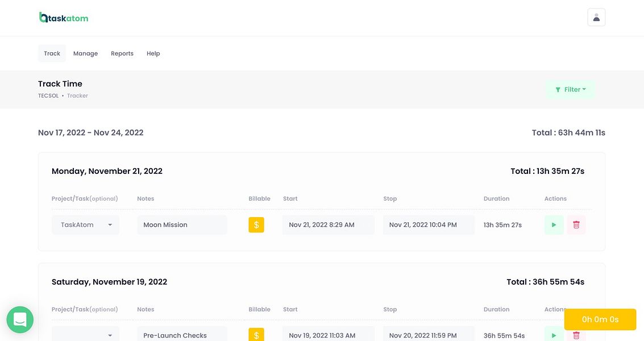644x341 pixels.
Task: Select the Track tab
Action: pyautogui.click(x=52, y=53)
